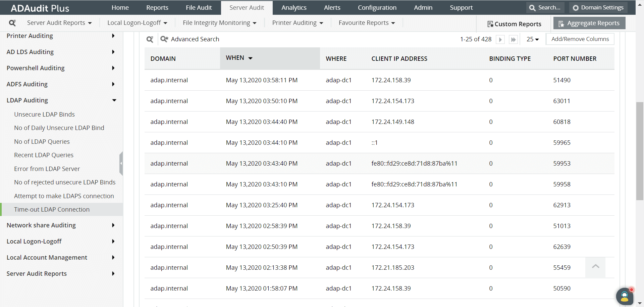The image size is (644, 307).
Task: Change rows per page from 25
Action: [x=533, y=39]
